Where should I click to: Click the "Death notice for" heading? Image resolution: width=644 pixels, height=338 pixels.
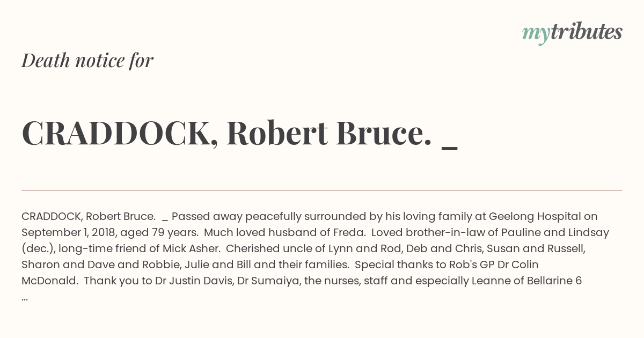tap(87, 61)
